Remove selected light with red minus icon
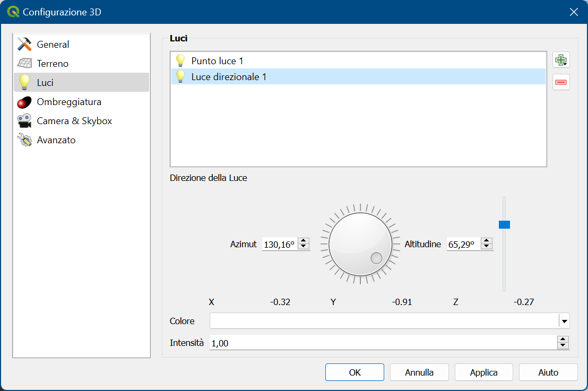This screenshot has height=391, width=588. 561,82
